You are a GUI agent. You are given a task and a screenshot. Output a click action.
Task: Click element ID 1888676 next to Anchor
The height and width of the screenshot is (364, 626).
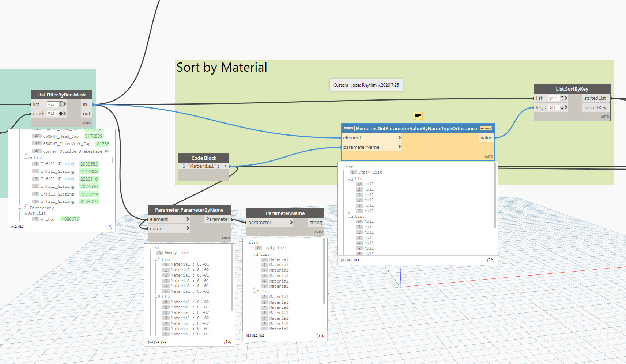pyautogui.click(x=70, y=219)
